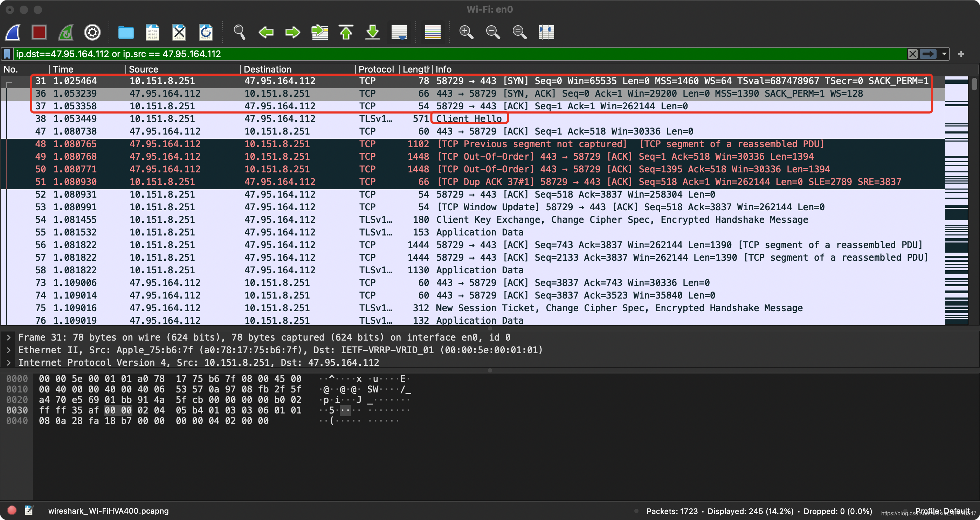Sort by the Destination column
Screen dimensions: 980x520
[x=298, y=69]
